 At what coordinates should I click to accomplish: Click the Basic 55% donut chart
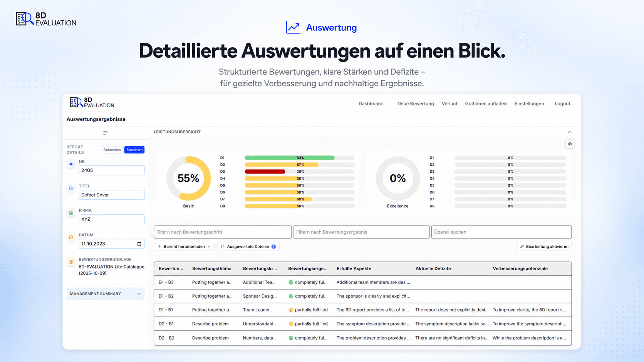pyautogui.click(x=188, y=178)
